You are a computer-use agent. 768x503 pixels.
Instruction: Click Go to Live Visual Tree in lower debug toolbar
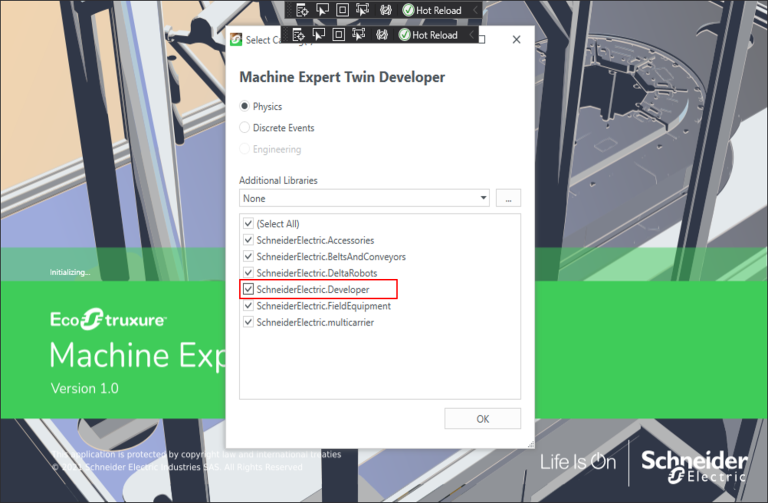298,35
